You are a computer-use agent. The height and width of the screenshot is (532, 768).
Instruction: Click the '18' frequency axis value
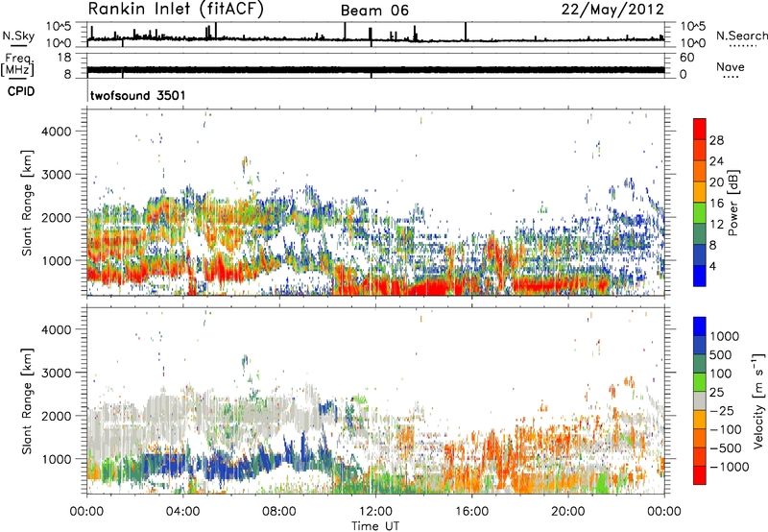point(64,58)
